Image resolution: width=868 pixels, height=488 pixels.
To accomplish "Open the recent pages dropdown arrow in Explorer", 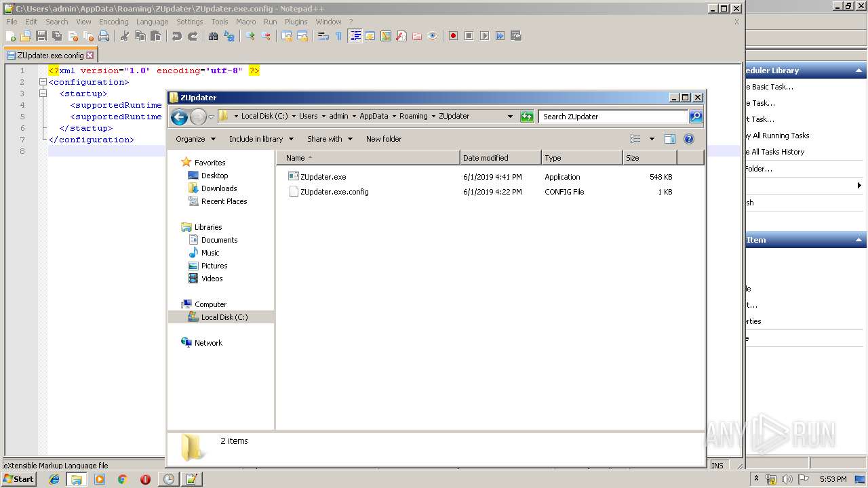I will (211, 117).
